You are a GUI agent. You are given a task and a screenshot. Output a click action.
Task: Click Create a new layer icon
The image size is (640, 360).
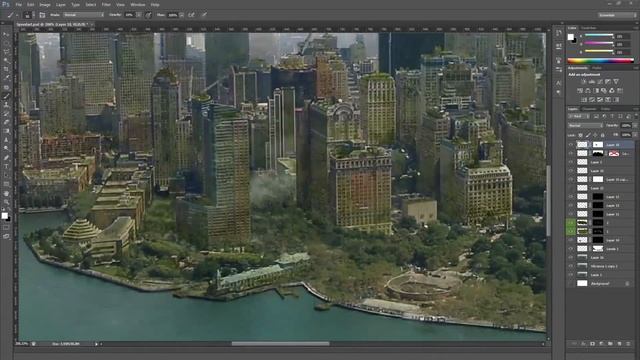619,344
